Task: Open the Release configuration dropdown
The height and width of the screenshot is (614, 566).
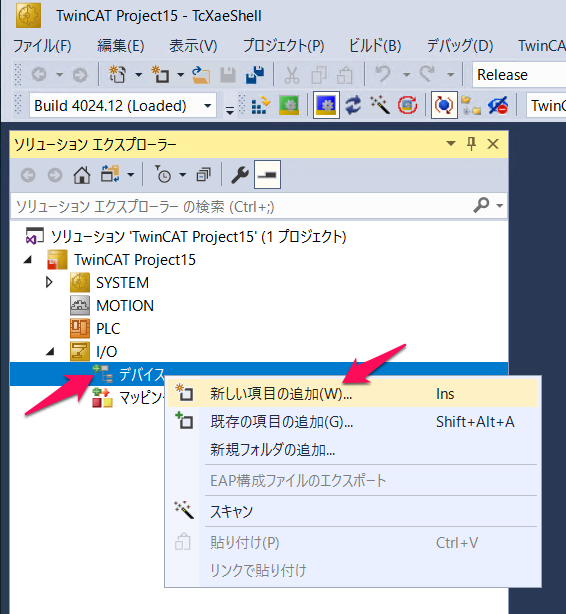Action: coord(519,74)
